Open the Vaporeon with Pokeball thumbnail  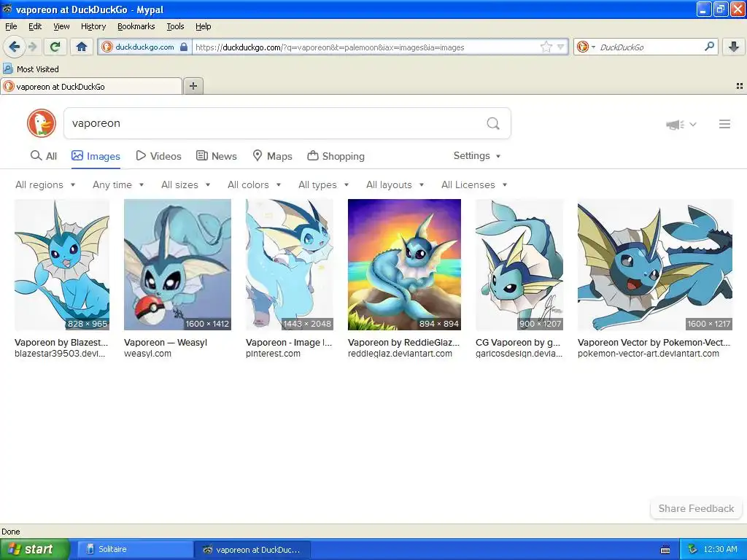(177, 265)
